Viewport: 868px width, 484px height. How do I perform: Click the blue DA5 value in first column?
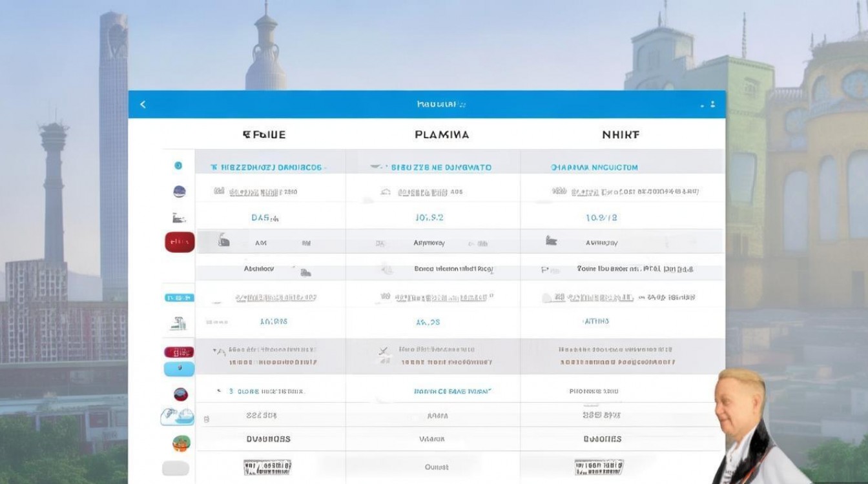(x=265, y=218)
